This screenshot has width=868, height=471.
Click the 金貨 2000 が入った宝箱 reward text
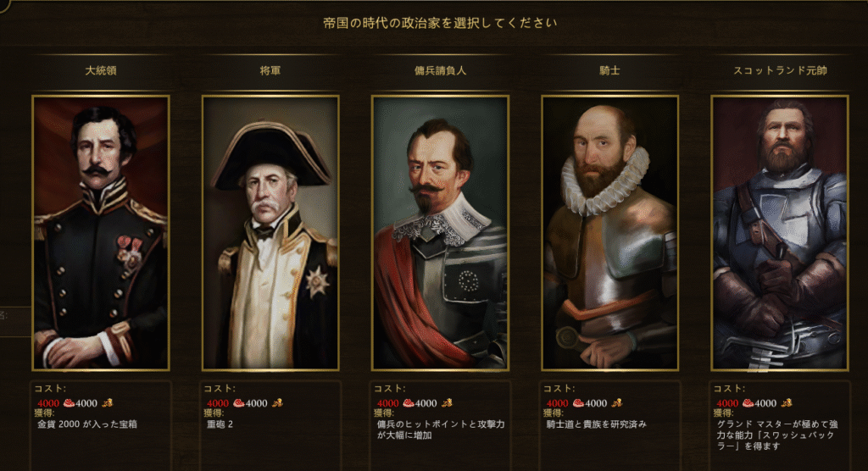[87, 424]
